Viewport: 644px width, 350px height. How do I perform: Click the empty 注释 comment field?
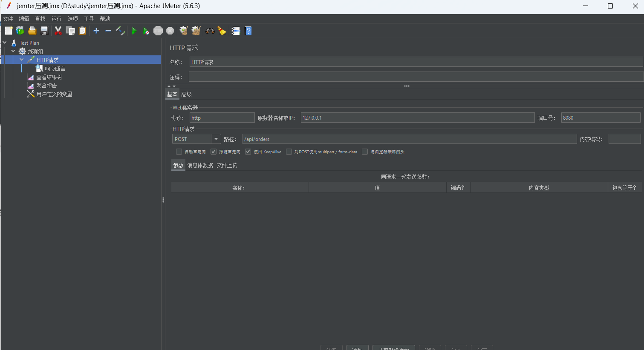pyautogui.click(x=416, y=77)
